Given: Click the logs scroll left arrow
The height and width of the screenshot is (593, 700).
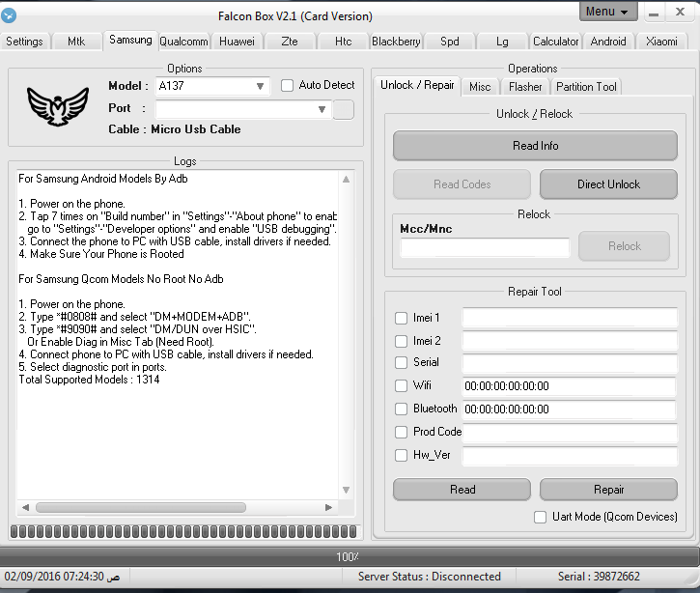Looking at the screenshot, I should tap(25, 507).
